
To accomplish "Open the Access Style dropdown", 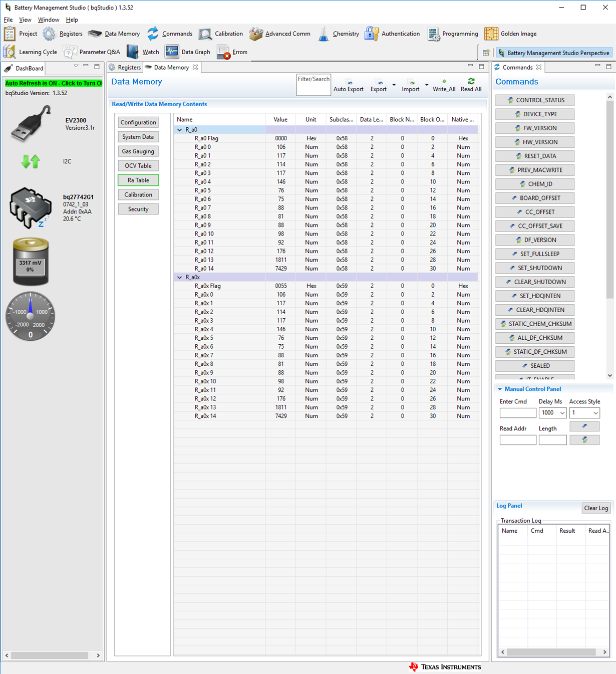I will (595, 413).
